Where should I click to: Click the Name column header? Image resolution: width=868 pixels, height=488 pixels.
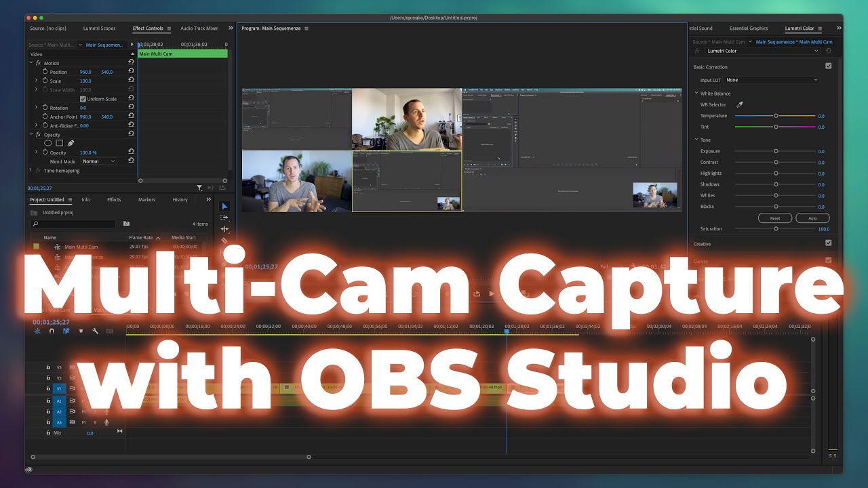tap(50, 238)
